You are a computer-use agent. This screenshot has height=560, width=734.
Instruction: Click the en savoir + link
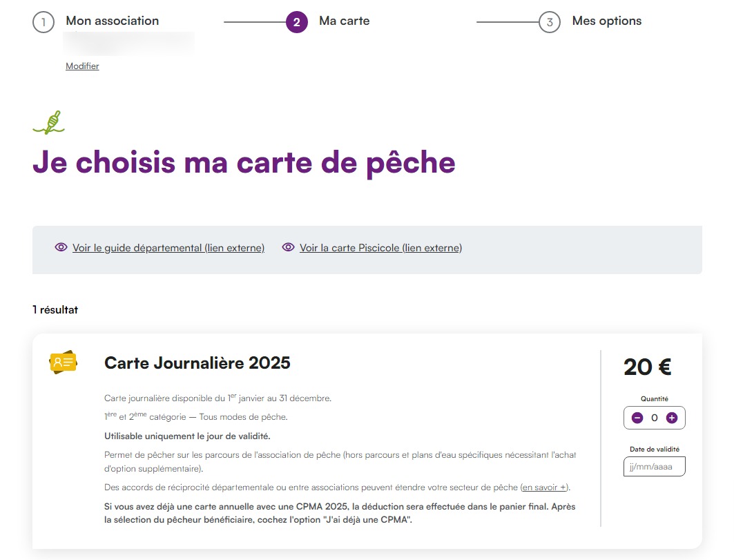coord(544,487)
